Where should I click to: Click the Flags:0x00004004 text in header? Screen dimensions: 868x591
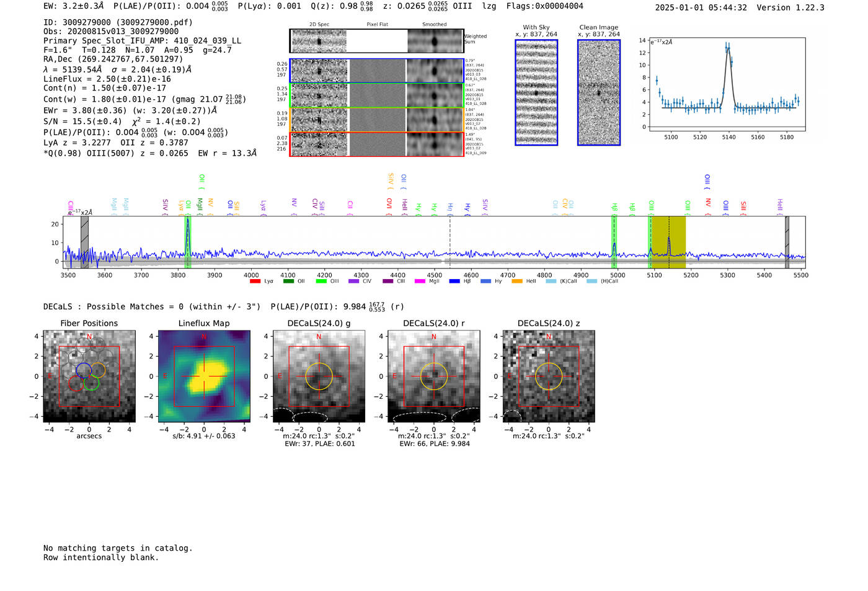[544, 6]
